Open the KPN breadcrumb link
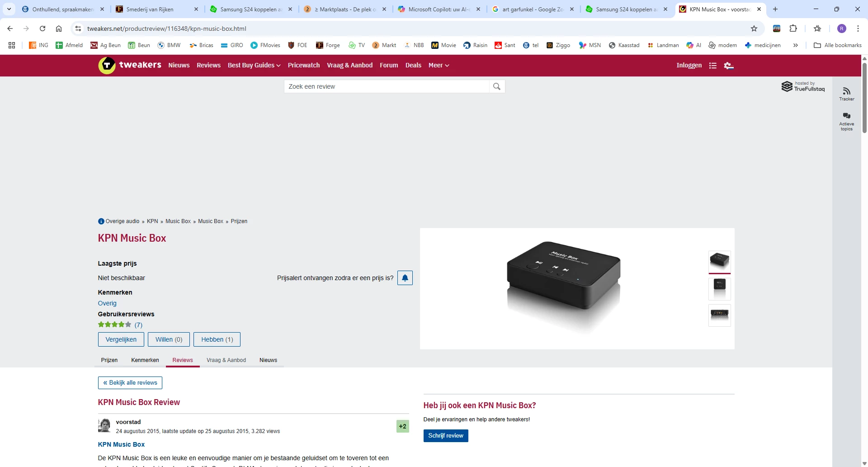 click(x=152, y=221)
